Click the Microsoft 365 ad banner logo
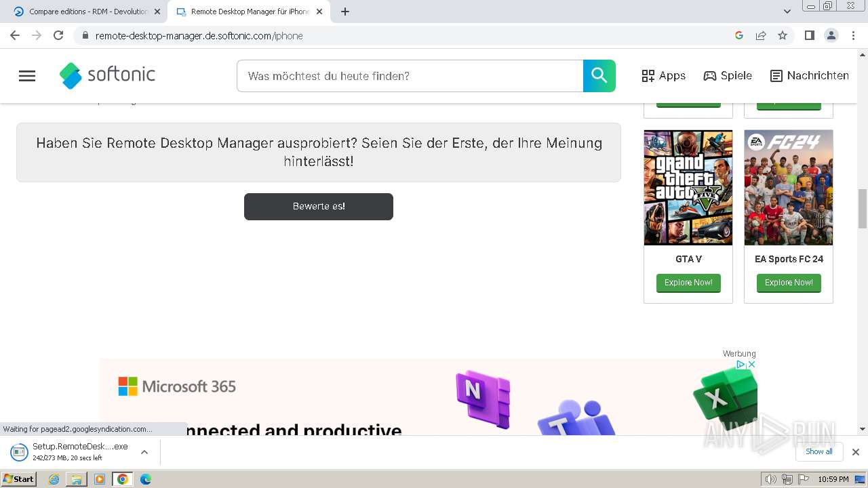868x488 pixels. point(177,387)
